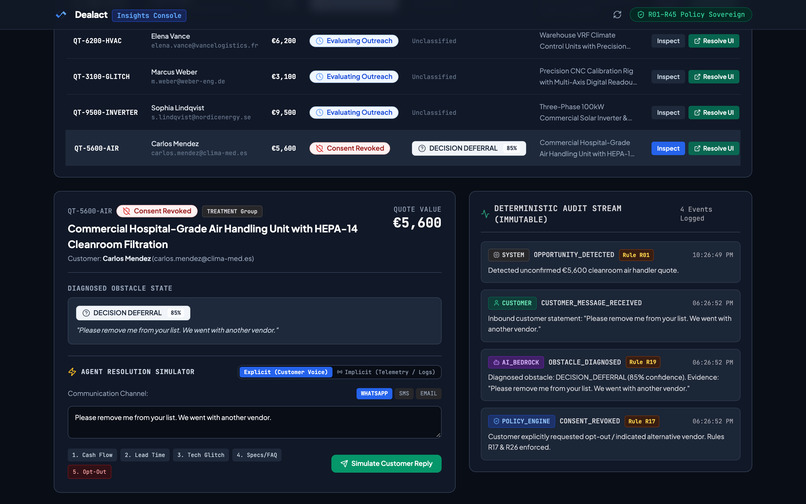Open Resolve UI for Elena Vance
Image resolution: width=806 pixels, height=504 pixels.
[713, 41]
